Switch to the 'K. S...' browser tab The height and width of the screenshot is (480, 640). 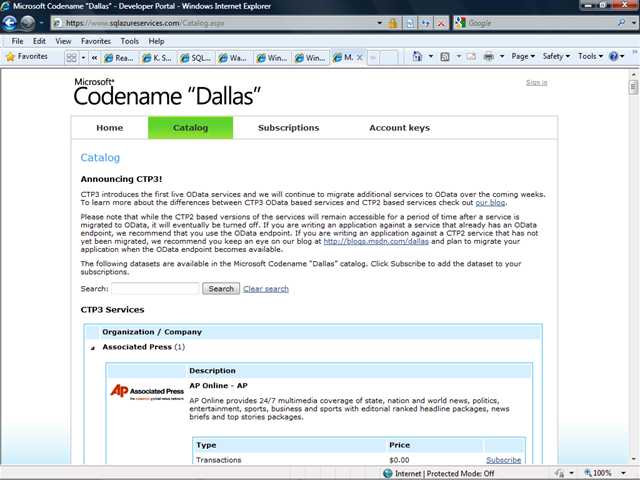[157, 58]
